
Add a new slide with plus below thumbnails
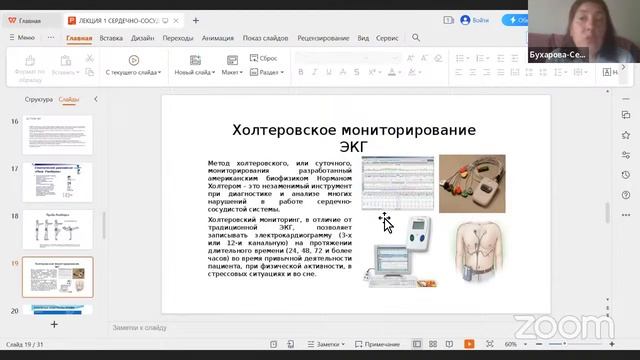[54, 324]
